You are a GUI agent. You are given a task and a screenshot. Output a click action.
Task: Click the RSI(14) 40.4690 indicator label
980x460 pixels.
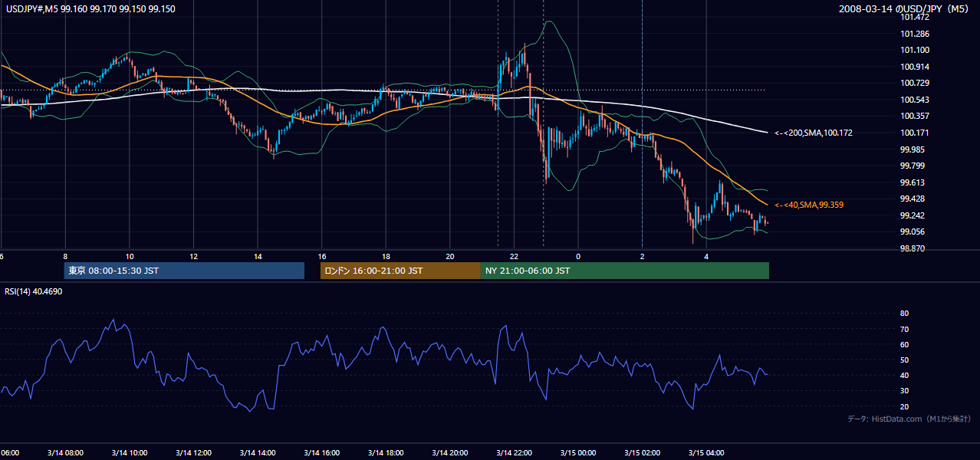(x=34, y=291)
